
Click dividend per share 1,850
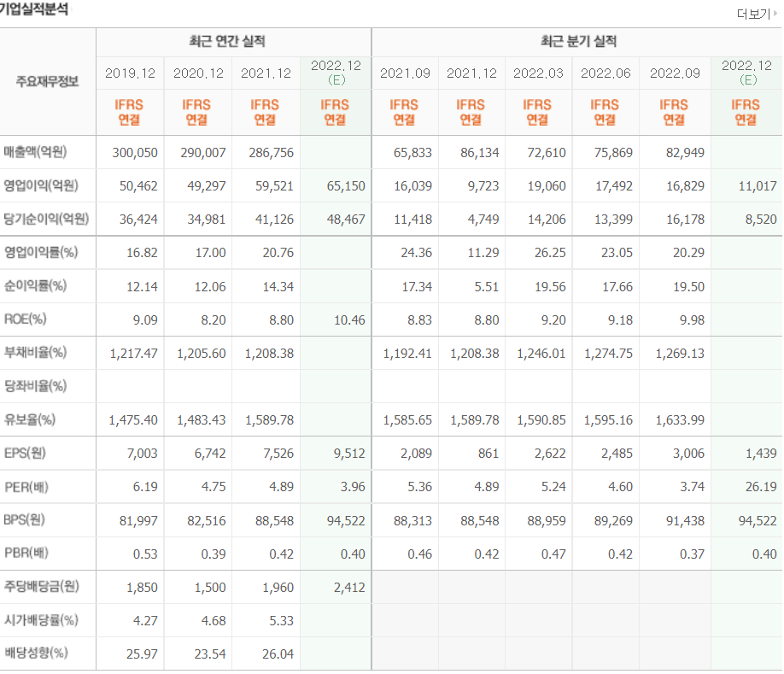click(142, 588)
